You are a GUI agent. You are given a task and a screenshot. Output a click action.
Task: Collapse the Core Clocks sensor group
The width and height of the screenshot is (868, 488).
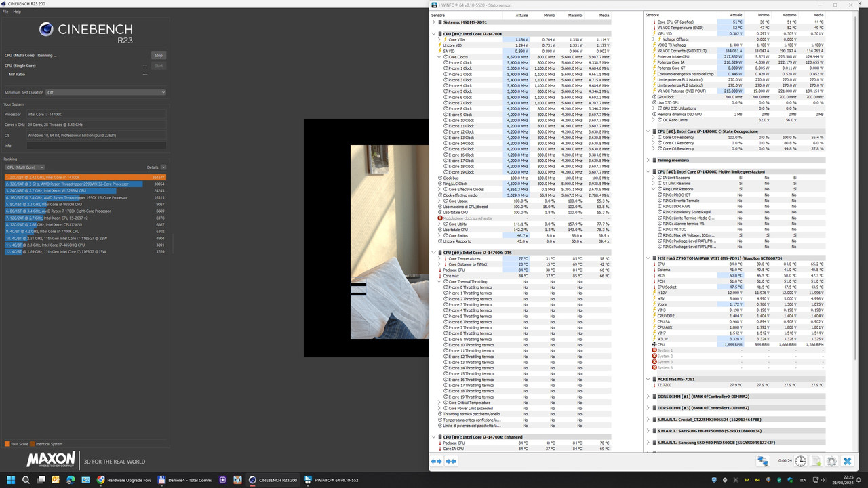click(439, 56)
